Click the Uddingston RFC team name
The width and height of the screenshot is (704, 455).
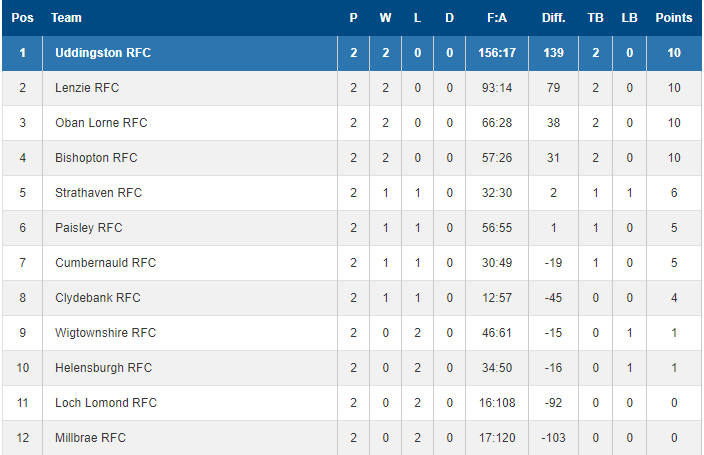coord(103,53)
